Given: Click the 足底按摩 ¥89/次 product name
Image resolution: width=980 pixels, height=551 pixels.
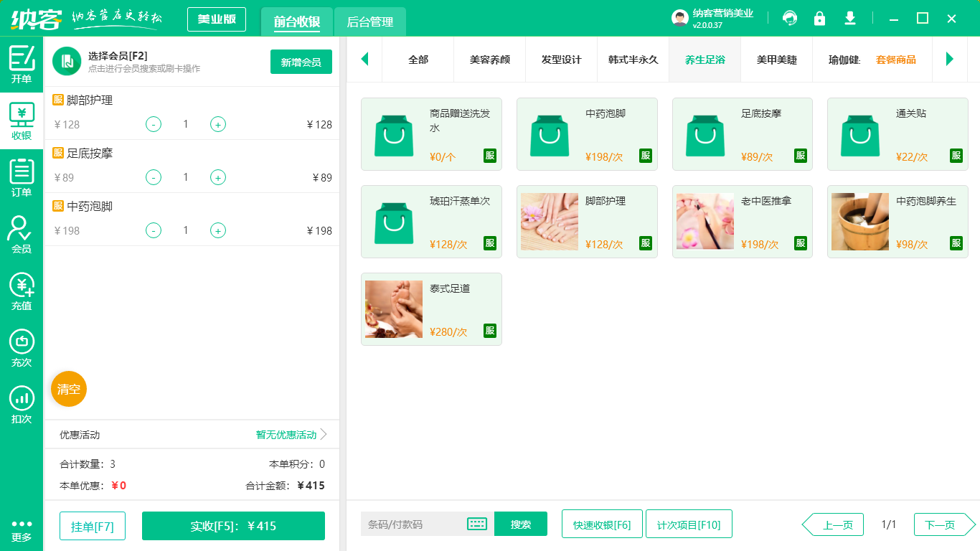Looking at the screenshot, I should click(761, 113).
